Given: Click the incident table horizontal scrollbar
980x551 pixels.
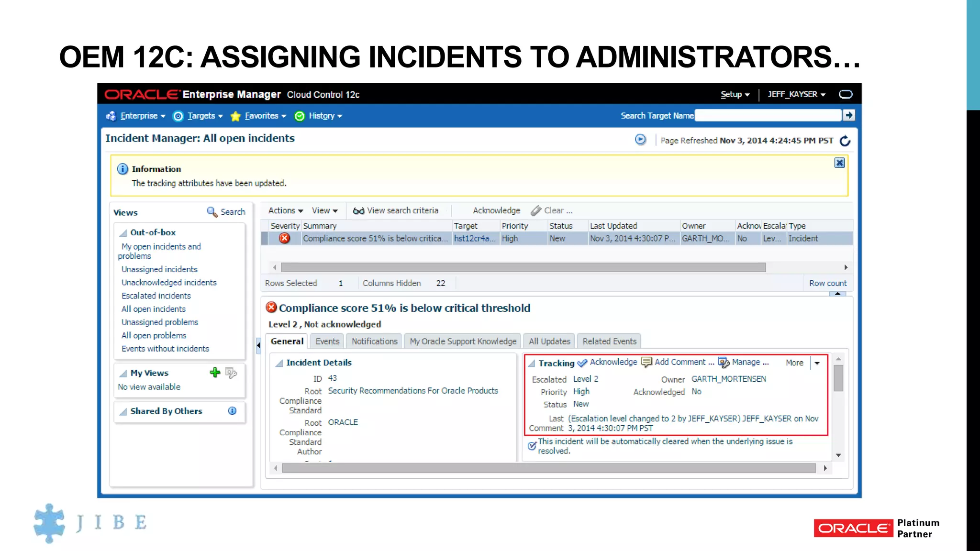Looking at the screenshot, I should [x=523, y=267].
